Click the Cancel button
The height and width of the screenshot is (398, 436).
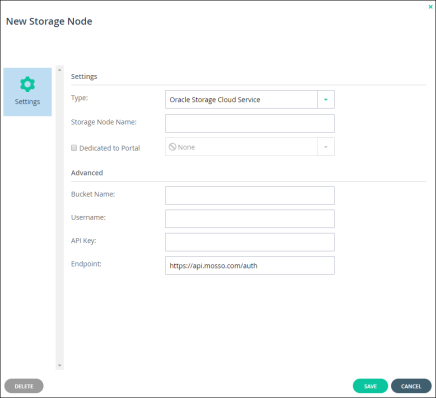point(411,386)
